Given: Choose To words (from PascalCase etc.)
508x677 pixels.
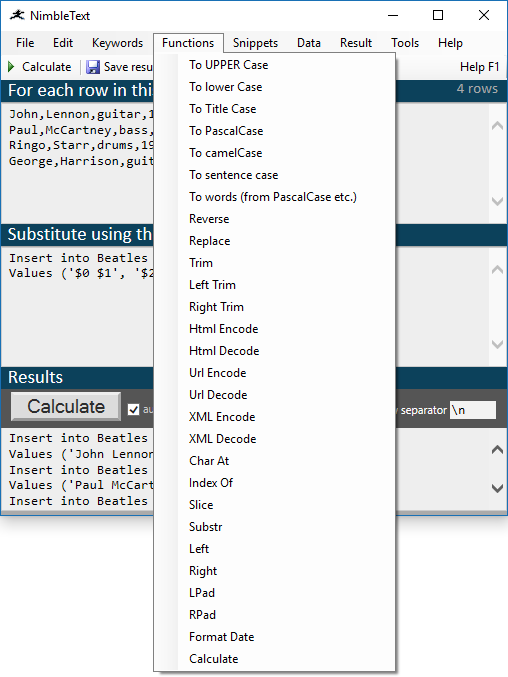Looking at the screenshot, I should [x=275, y=197].
